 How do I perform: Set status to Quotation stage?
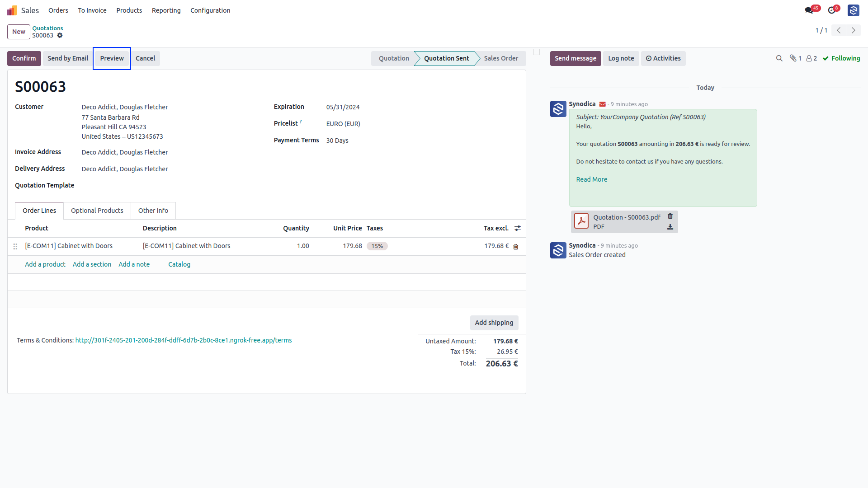(x=394, y=58)
